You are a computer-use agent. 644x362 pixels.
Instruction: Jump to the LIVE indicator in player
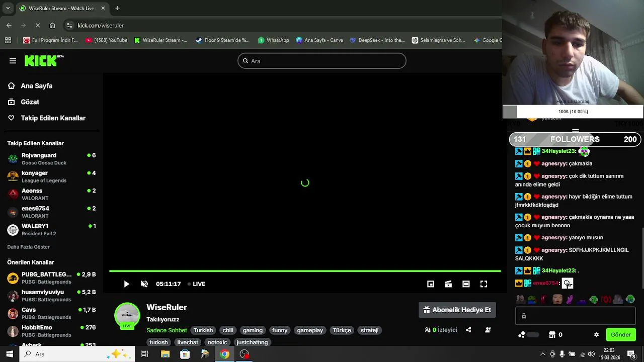[x=196, y=284]
